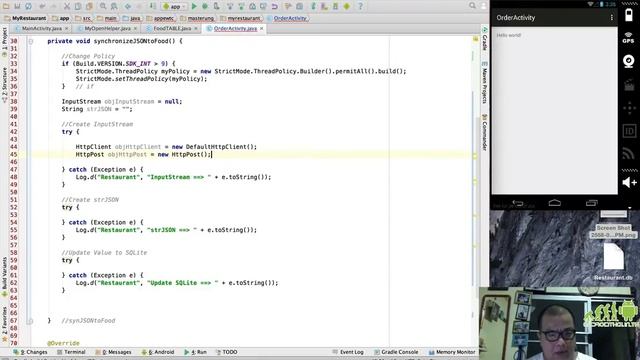This screenshot has height=360, width=640.
Task: Click the src breadcrumb folder
Action: 83,18
